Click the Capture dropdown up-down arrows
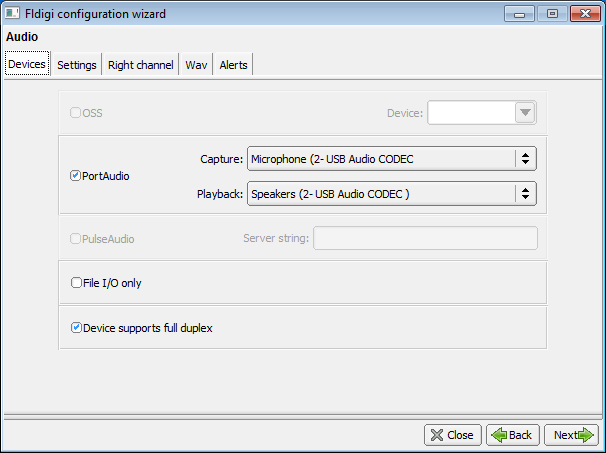Image resolution: width=606 pixels, height=453 pixels. 525,158
